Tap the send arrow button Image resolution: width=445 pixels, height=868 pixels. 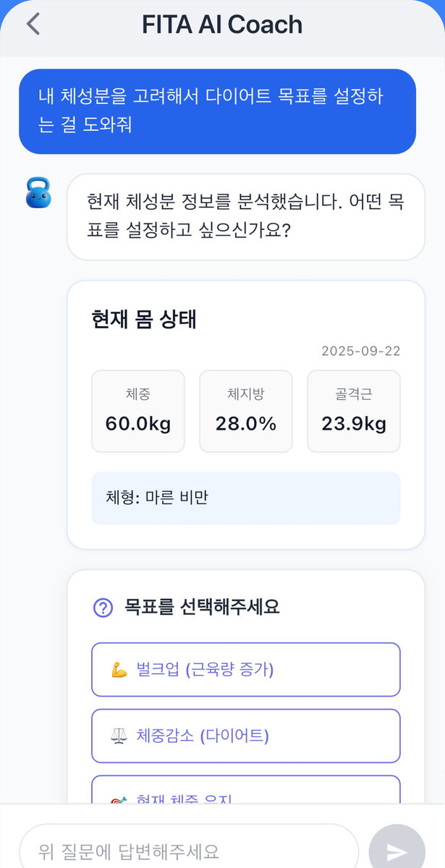coord(397,851)
